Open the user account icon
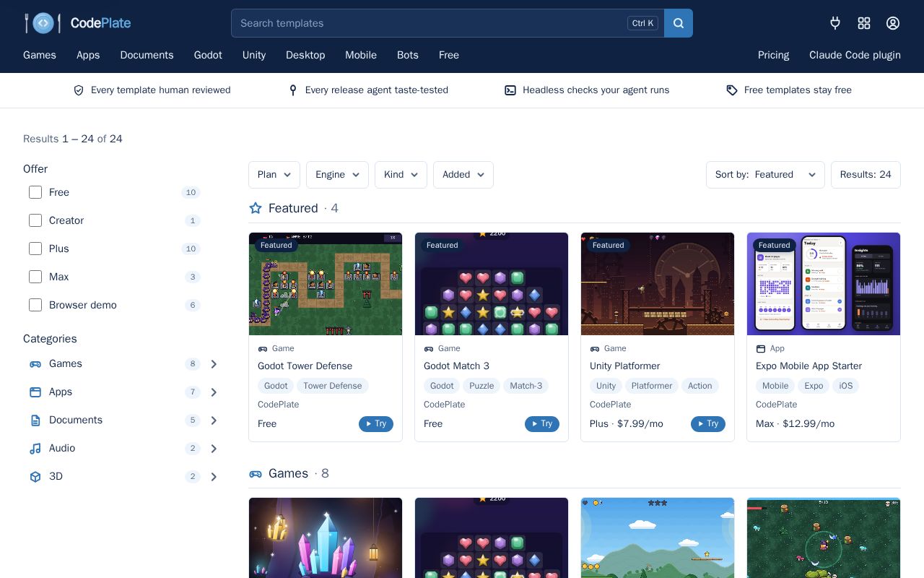This screenshot has height=578, width=924. [x=893, y=23]
